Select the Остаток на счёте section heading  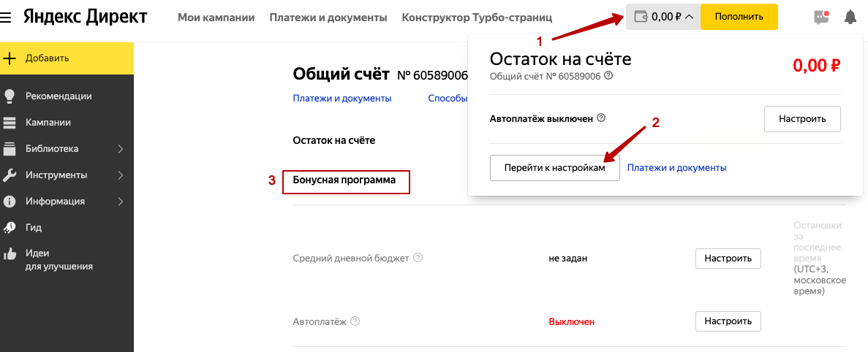[x=333, y=140]
